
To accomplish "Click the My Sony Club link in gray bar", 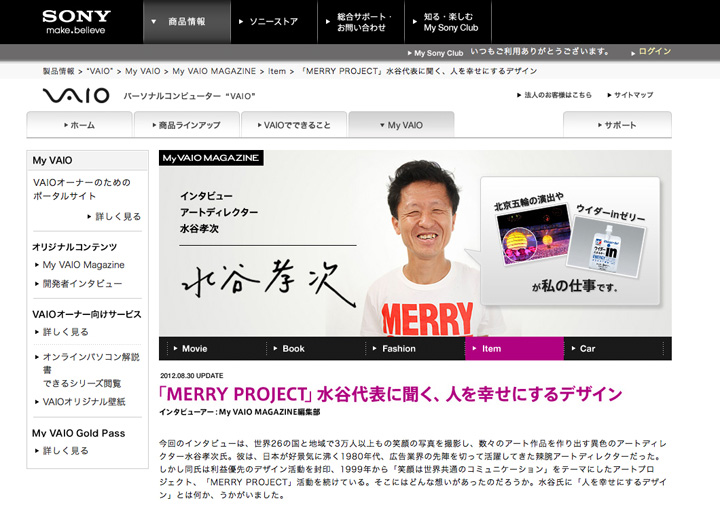I will tap(435, 53).
